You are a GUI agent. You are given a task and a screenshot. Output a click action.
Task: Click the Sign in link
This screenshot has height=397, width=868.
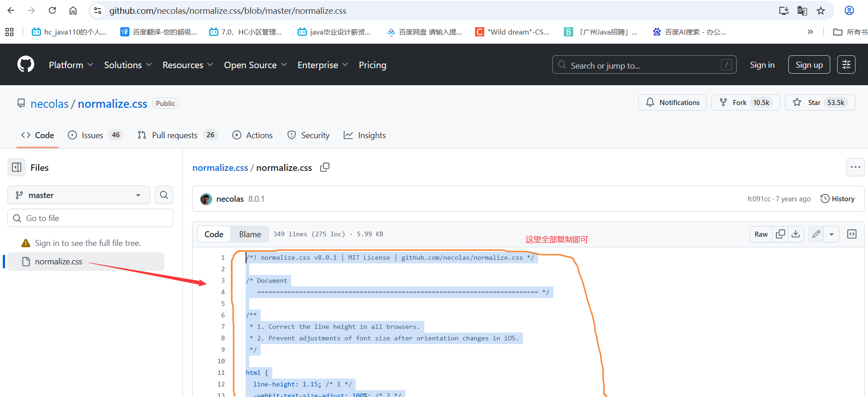tap(762, 65)
